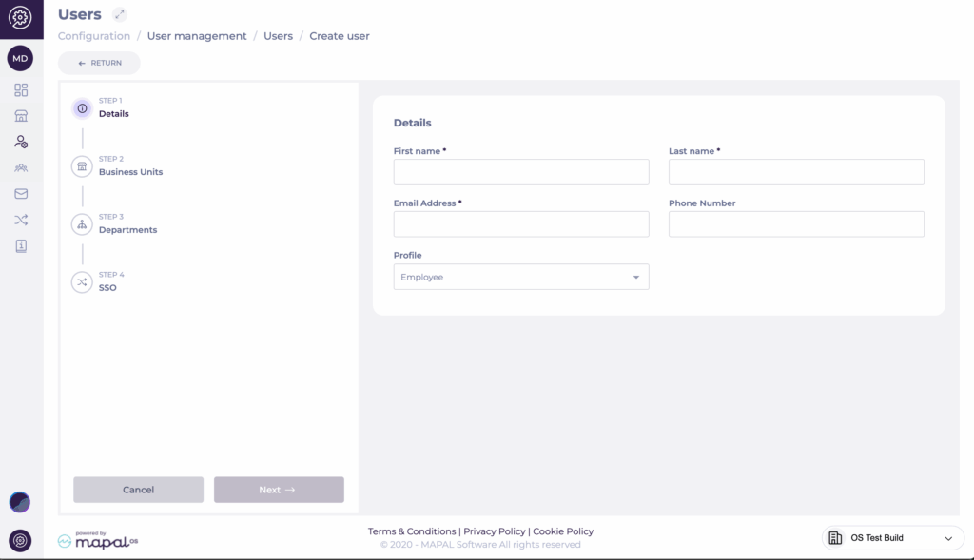Open the shuffle arrows icon in sidebar

pos(21,220)
